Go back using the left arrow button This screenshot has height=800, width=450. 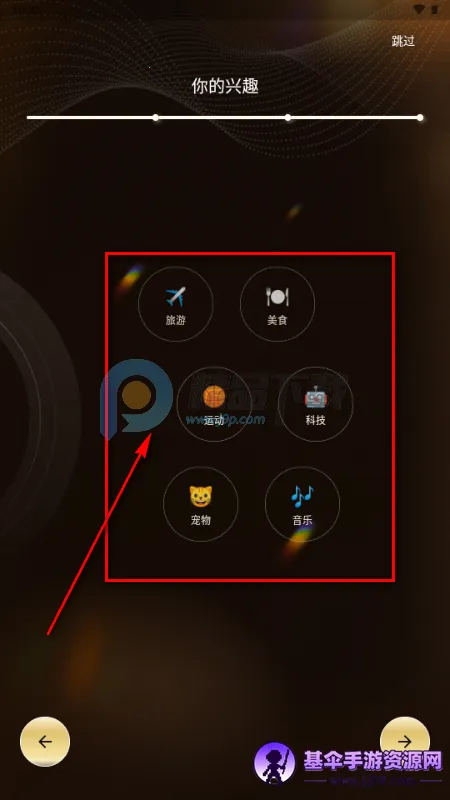tap(45, 741)
